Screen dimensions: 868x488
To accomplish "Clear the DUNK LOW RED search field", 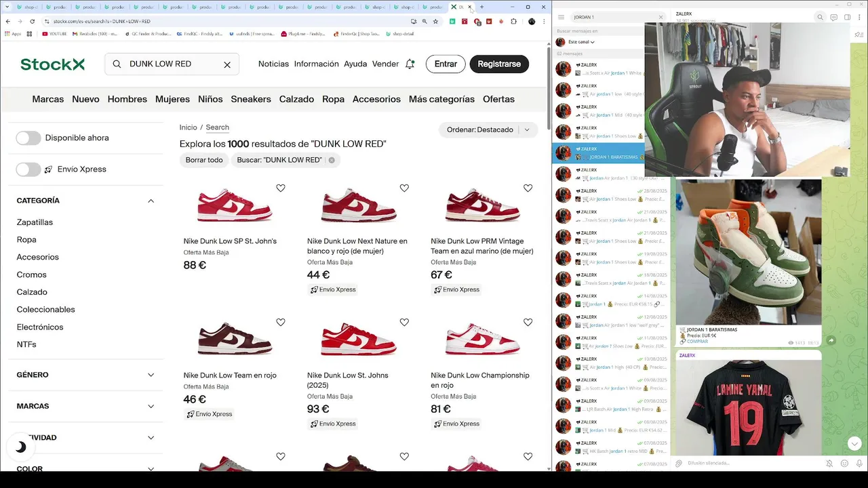I will [227, 64].
